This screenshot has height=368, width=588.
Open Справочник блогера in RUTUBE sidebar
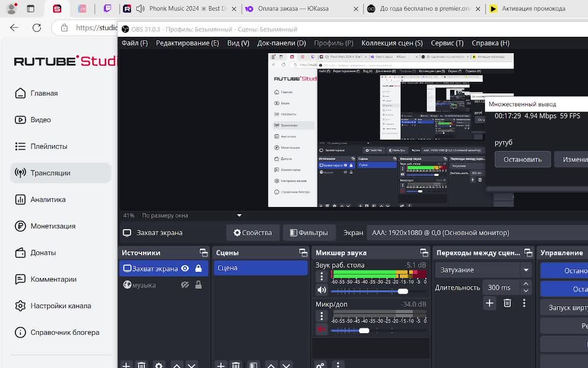57,332
